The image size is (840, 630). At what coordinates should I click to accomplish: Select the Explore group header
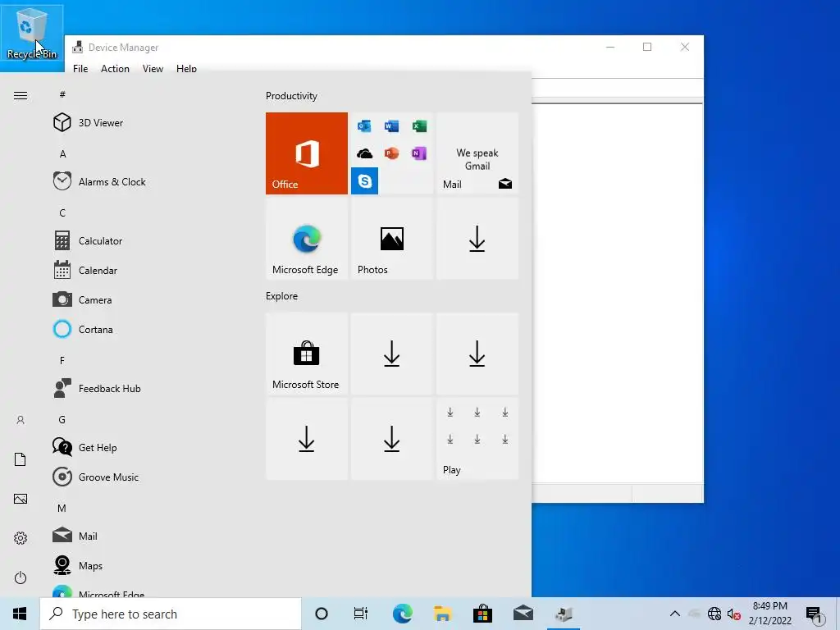tap(282, 295)
